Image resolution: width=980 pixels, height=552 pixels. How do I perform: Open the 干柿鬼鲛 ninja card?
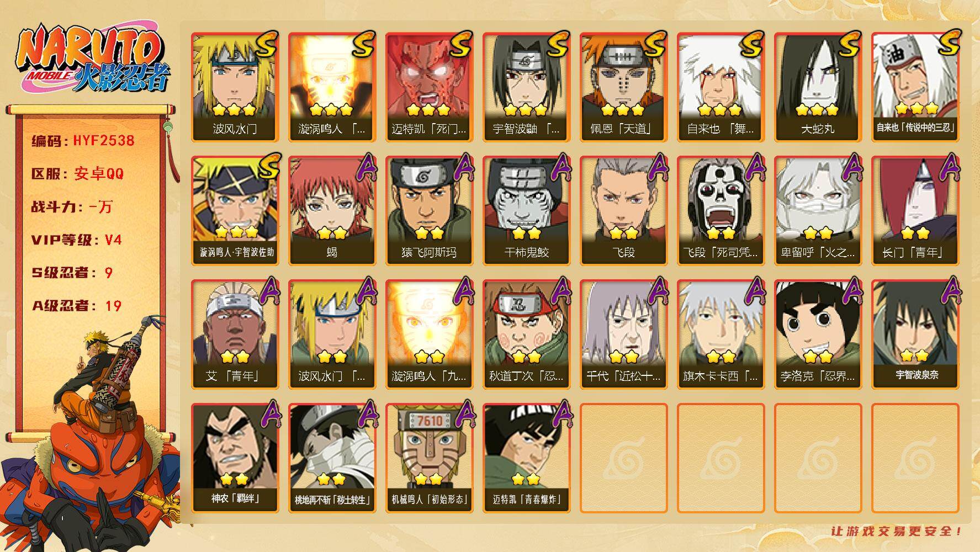(x=527, y=211)
